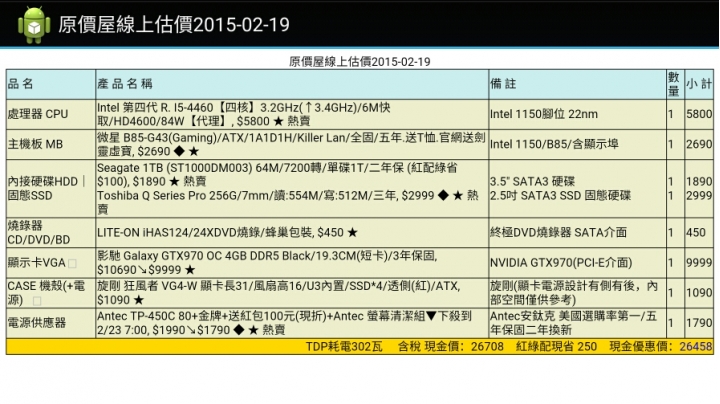Click 含稅 現金價: 26708 in summary bar
720x404 pixels.
click(x=451, y=347)
